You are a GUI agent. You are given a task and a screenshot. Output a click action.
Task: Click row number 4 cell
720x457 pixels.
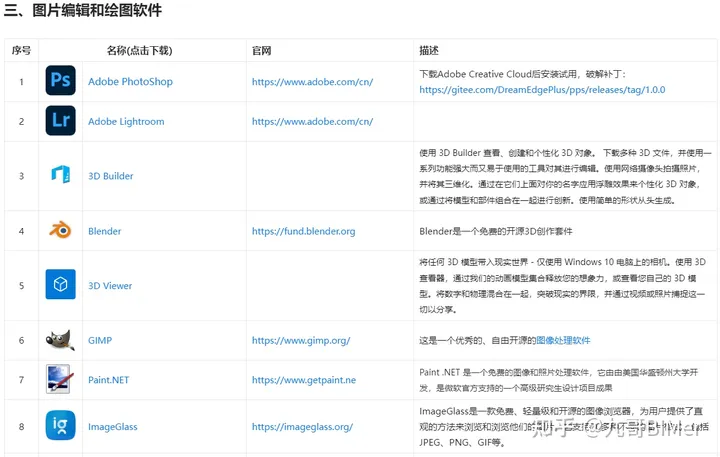point(22,231)
